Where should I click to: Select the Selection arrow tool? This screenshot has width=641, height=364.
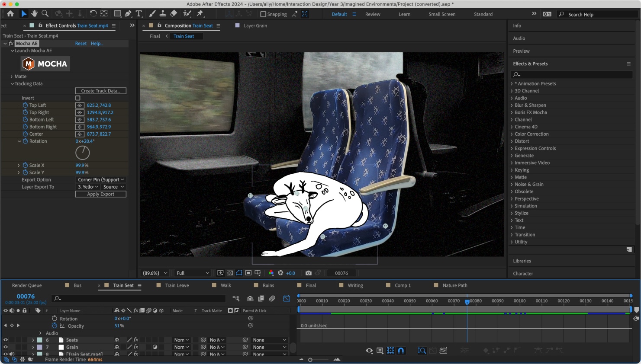(x=24, y=14)
